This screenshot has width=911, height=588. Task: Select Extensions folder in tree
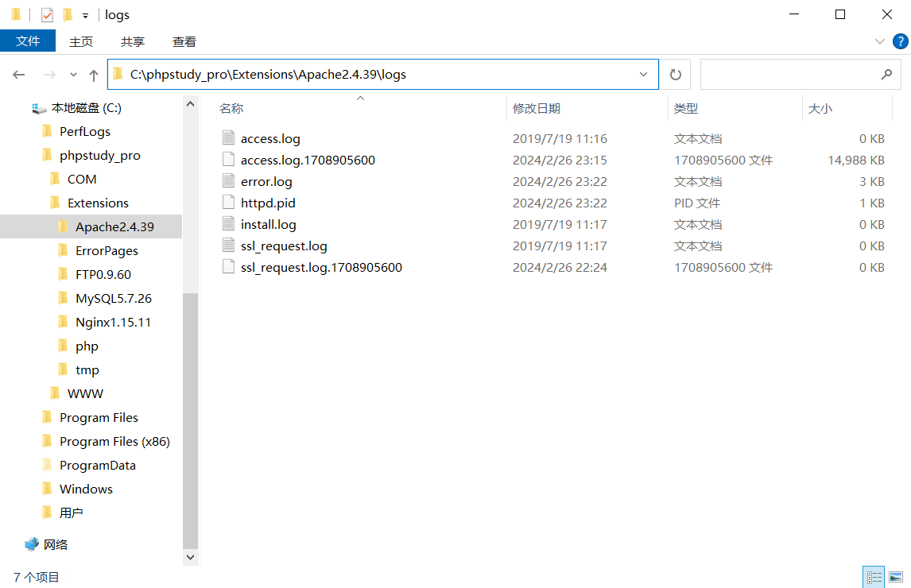click(x=98, y=203)
